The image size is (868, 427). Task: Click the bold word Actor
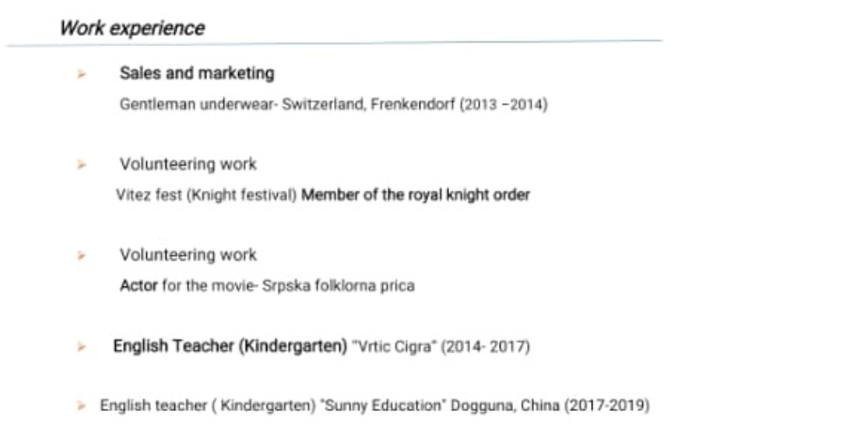click(138, 286)
